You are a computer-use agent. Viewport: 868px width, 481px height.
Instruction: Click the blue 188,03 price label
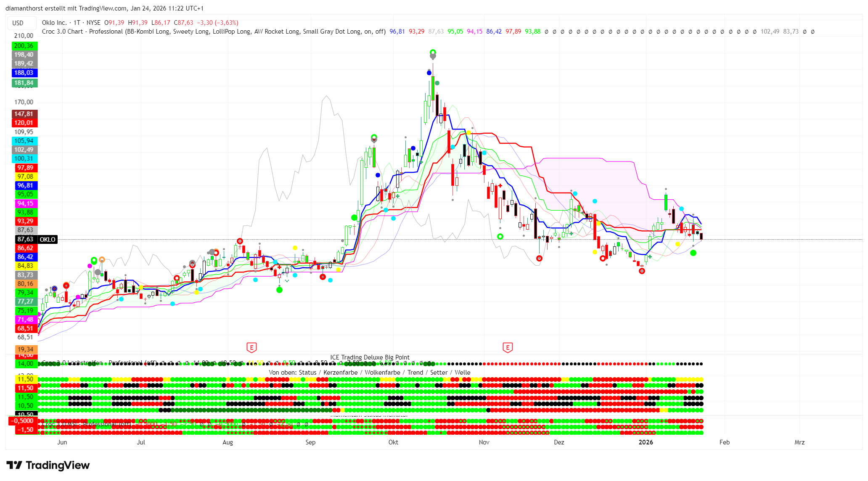point(24,73)
